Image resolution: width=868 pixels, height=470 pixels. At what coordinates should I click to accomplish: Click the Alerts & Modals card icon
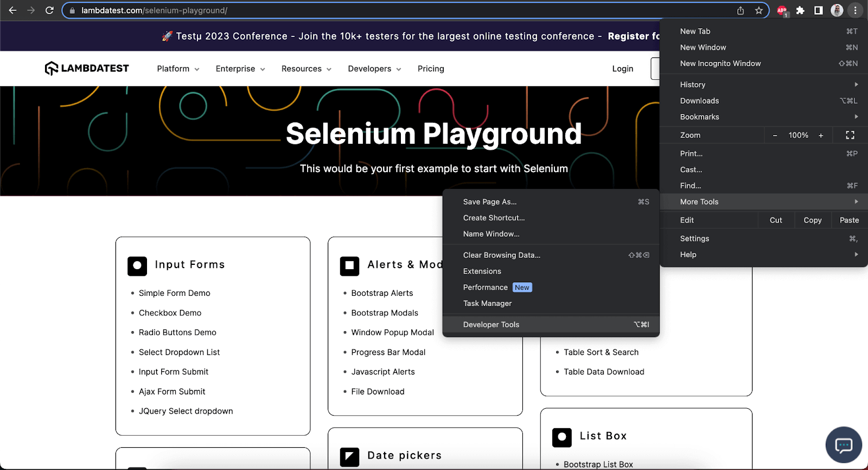(x=350, y=266)
